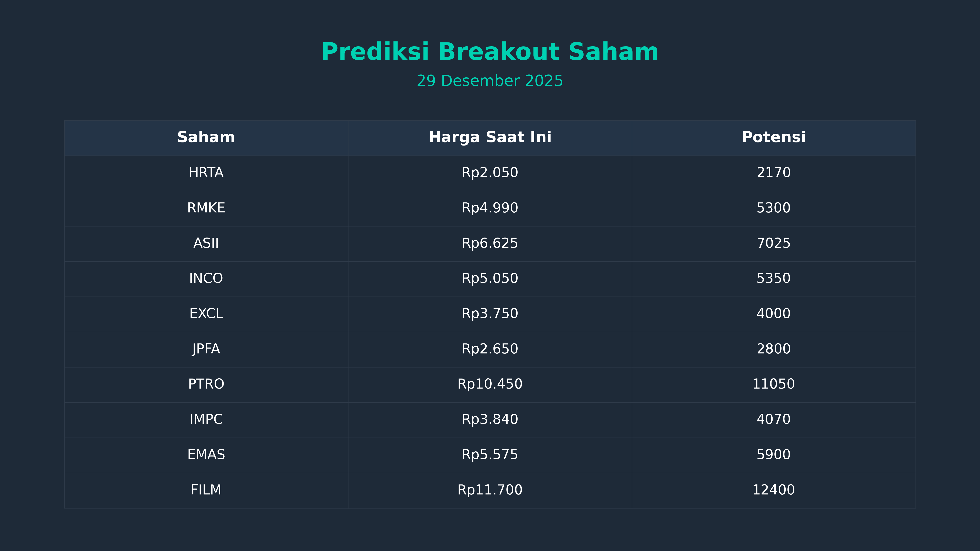Select the PTRO price 'Rp10.450'
The width and height of the screenshot is (980, 551).
pos(490,384)
